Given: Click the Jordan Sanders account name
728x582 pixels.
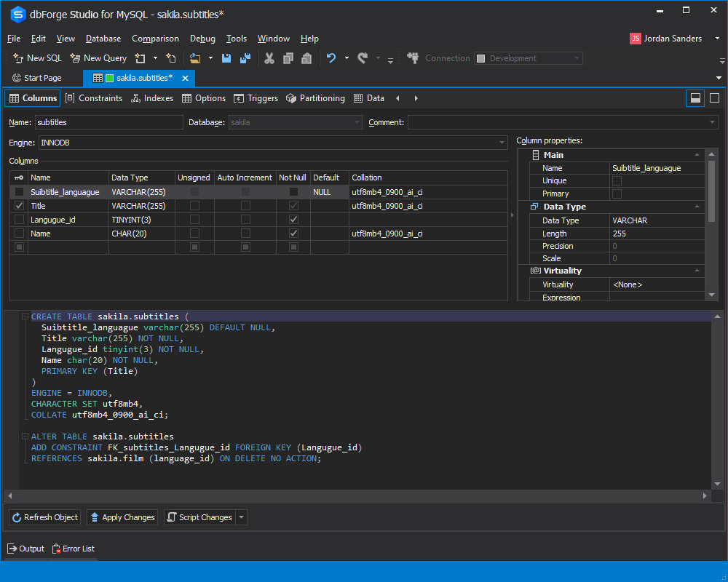Looking at the screenshot, I should point(672,39).
